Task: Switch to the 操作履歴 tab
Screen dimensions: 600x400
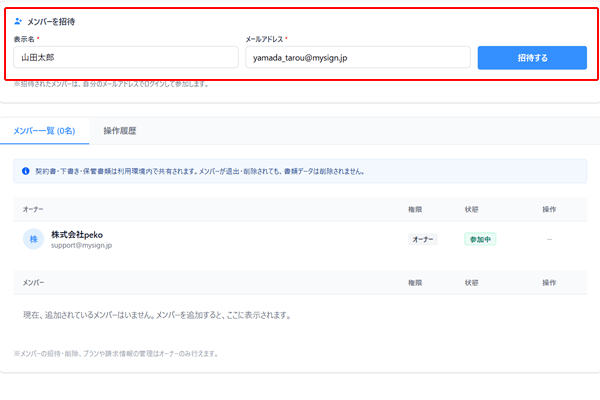Action: tap(120, 131)
